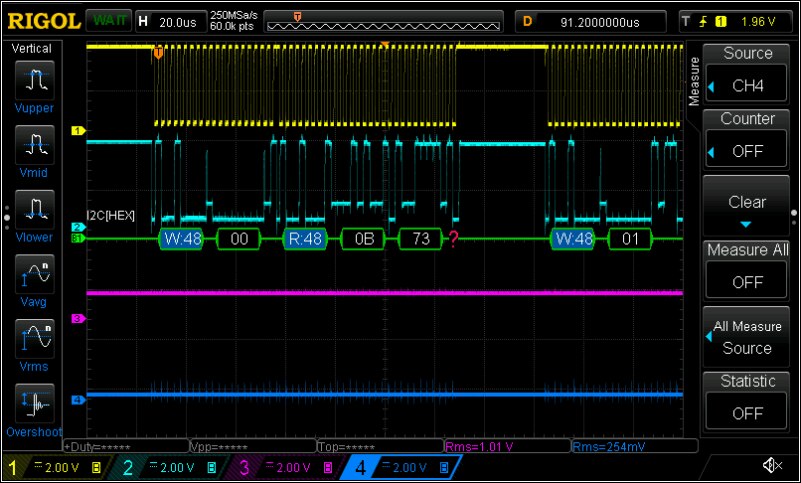Select the Vavg measurement icon
The image size is (801, 483).
tap(36, 272)
